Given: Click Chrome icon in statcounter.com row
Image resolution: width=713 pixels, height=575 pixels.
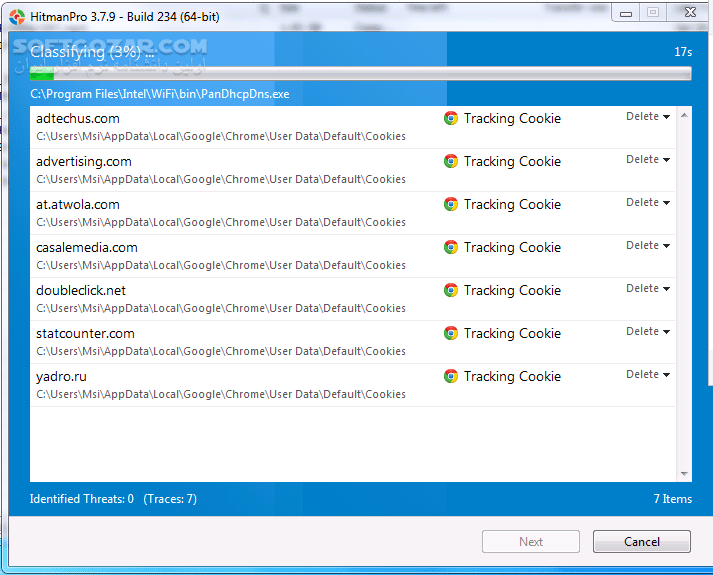Looking at the screenshot, I should pos(451,333).
